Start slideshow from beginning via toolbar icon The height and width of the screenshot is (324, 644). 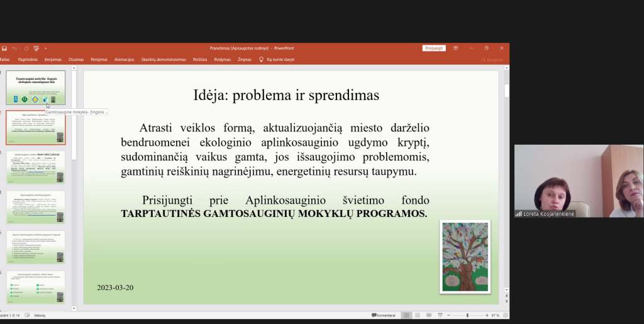pos(36,48)
